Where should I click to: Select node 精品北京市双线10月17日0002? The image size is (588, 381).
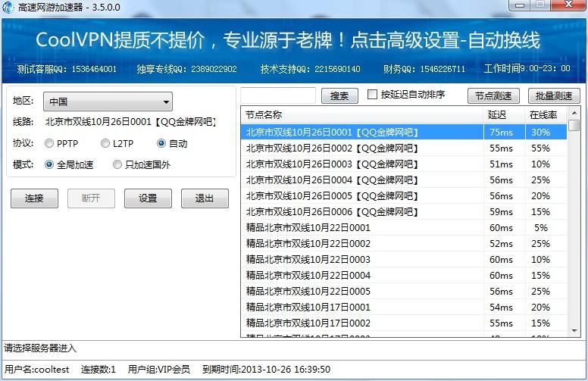404,323
